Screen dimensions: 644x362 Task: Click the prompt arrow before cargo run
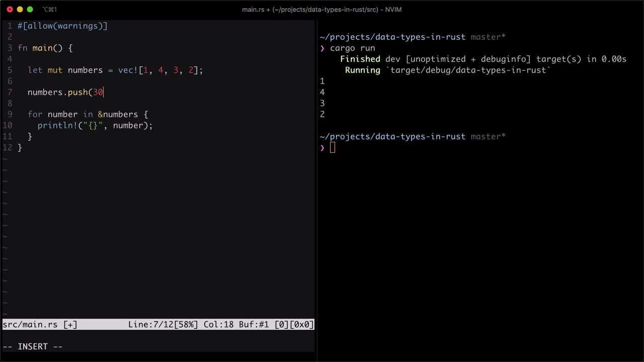click(x=323, y=48)
